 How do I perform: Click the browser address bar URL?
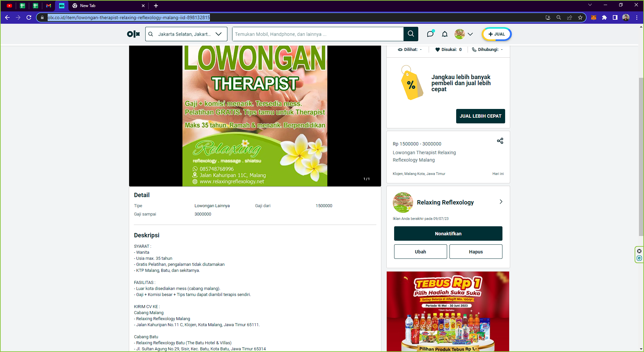[x=129, y=17]
